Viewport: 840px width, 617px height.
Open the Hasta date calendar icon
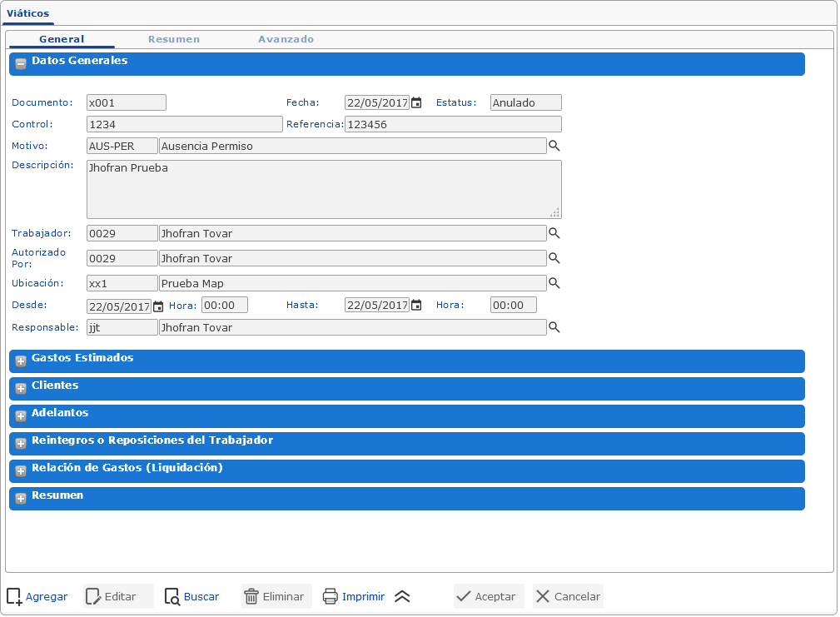tap(416, 306)
